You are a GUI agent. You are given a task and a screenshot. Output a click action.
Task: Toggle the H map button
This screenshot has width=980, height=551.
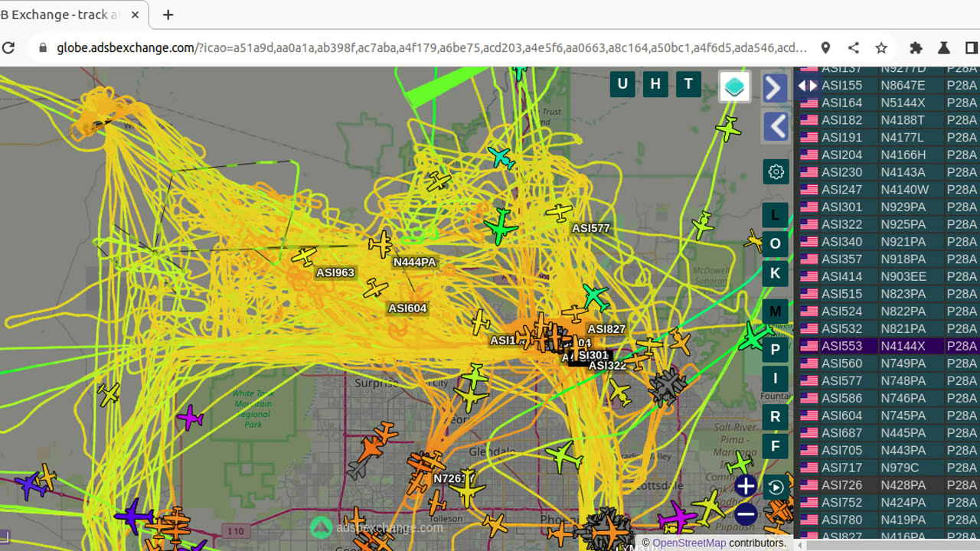click(x=655, y=84)
